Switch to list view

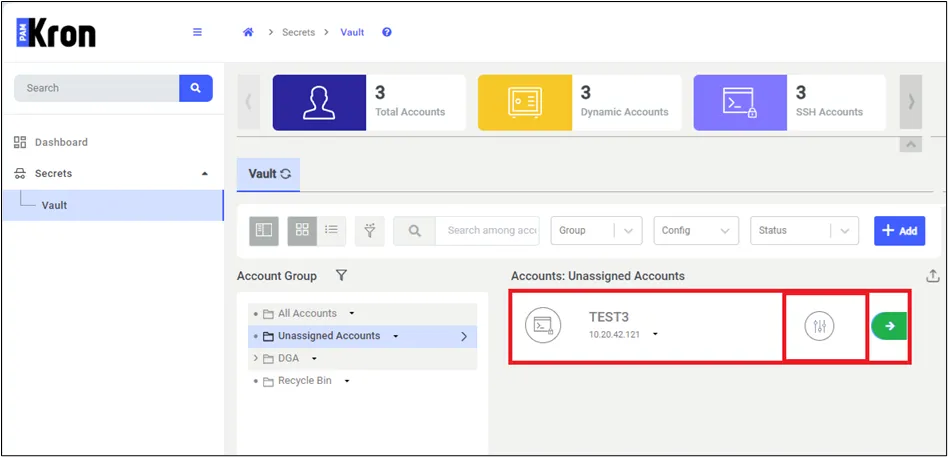331,230
